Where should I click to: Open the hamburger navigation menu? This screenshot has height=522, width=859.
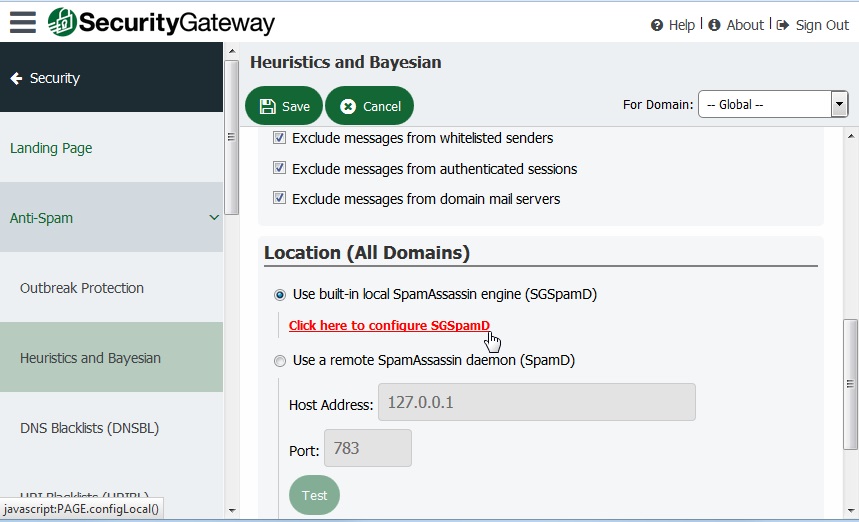pyautogui.click(x=22, y=22)
